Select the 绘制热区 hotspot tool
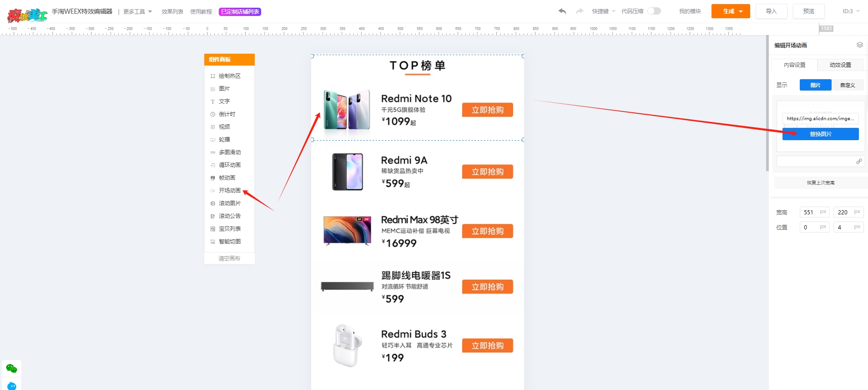 [229, 76]
